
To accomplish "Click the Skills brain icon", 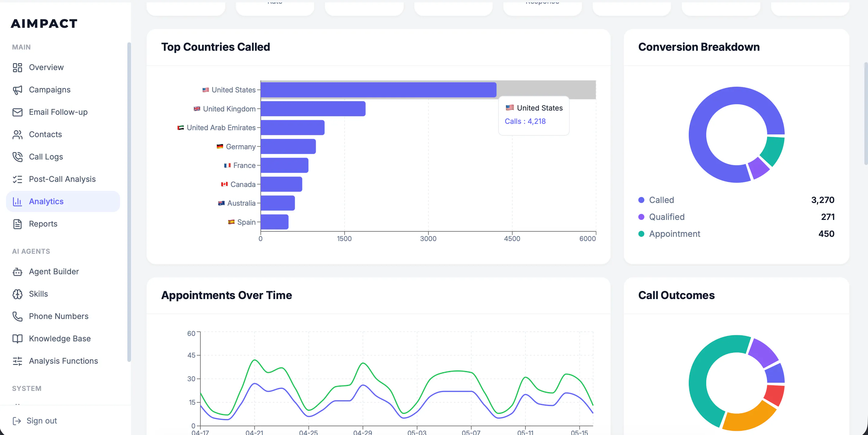I will (17, 294).
